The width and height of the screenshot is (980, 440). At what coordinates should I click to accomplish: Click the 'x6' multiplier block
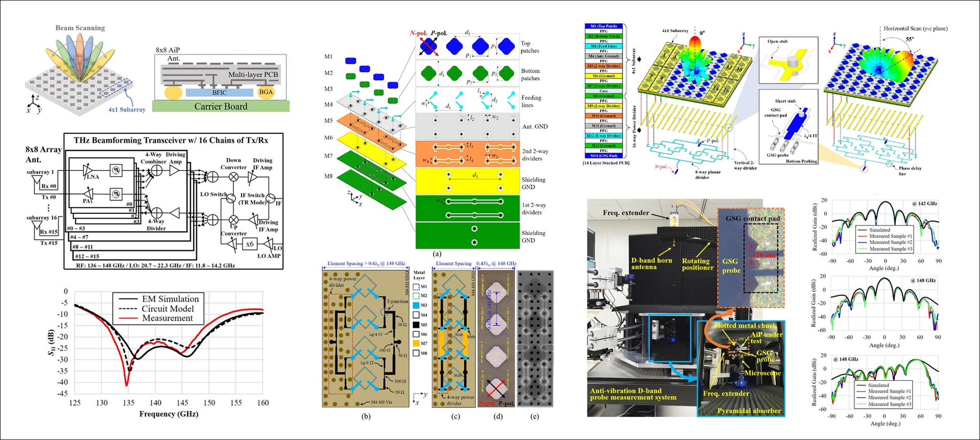tap(249, 243)
